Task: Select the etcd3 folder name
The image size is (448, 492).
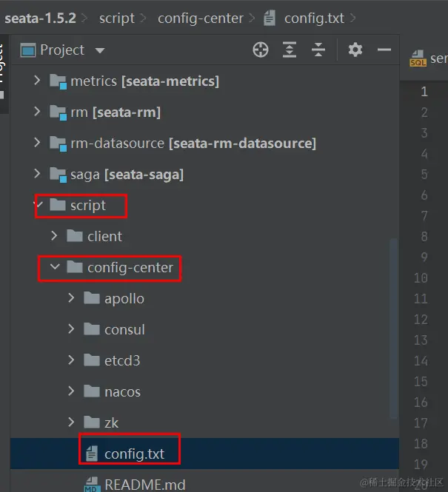Action: coord(122,360)
